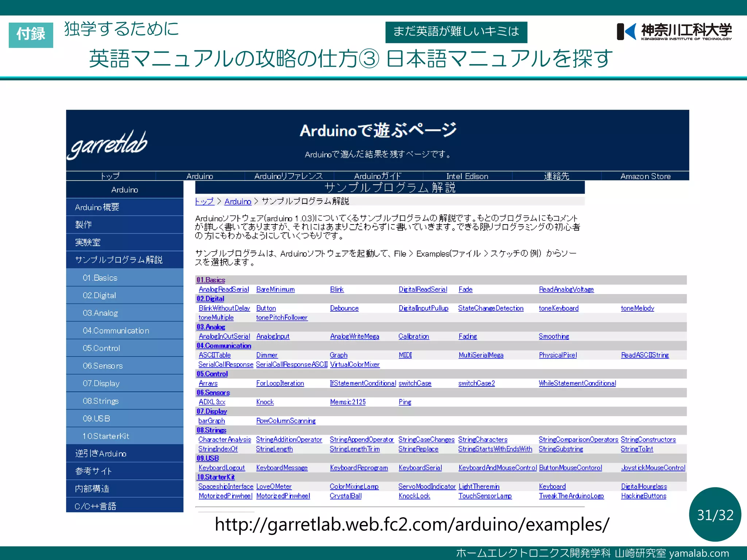
Task: Open the StateChangeDetection example link
Action: (491, 308)
